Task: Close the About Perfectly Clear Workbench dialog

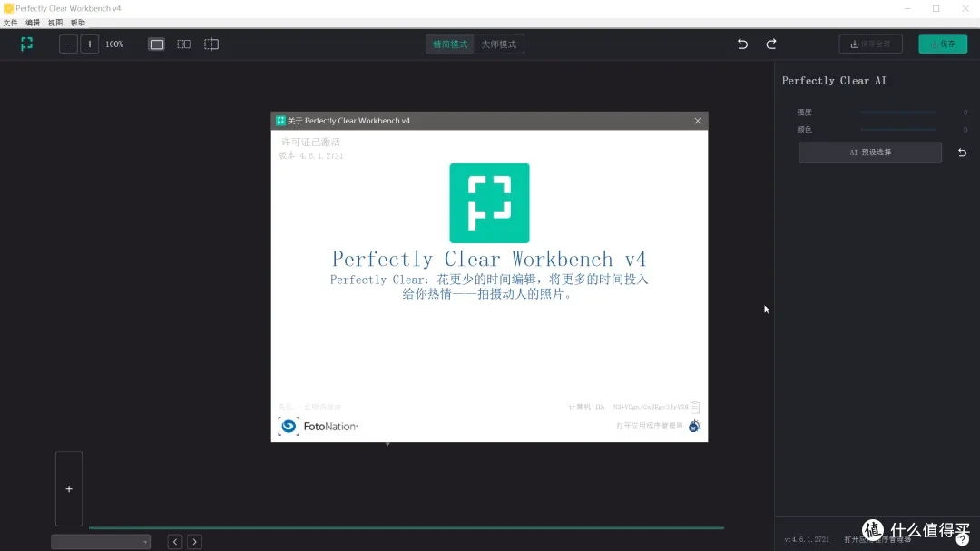Action: click(698, 121)
